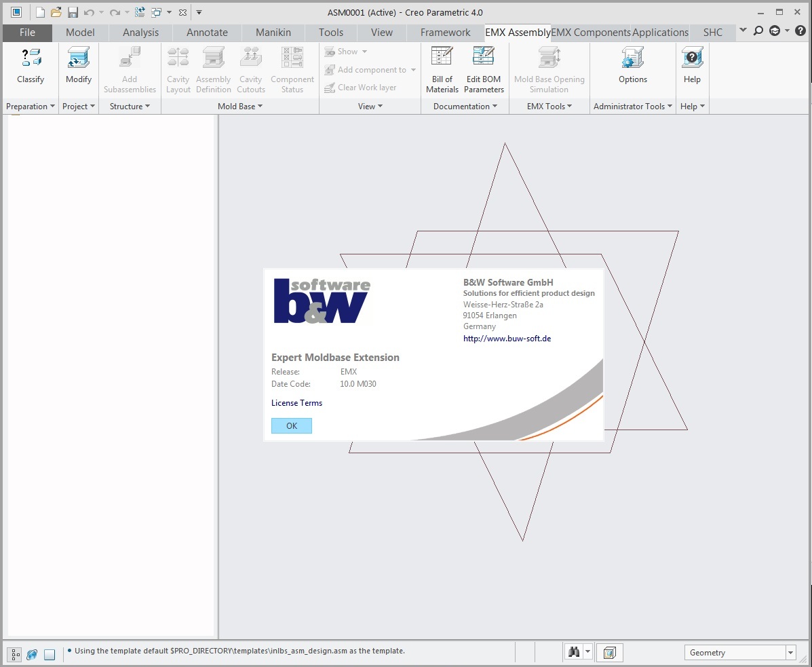
Task: Click OK in the EMX about dialog
Action: point(292,425)
